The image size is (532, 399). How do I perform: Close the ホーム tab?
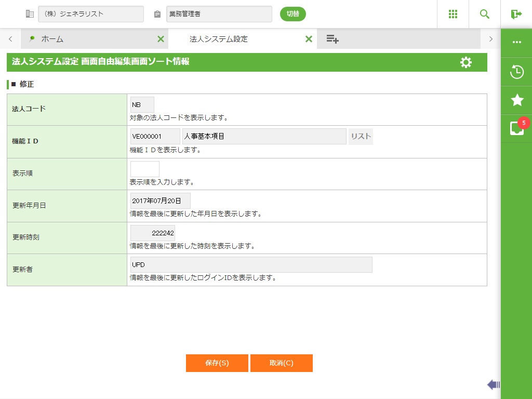(161, 39)
